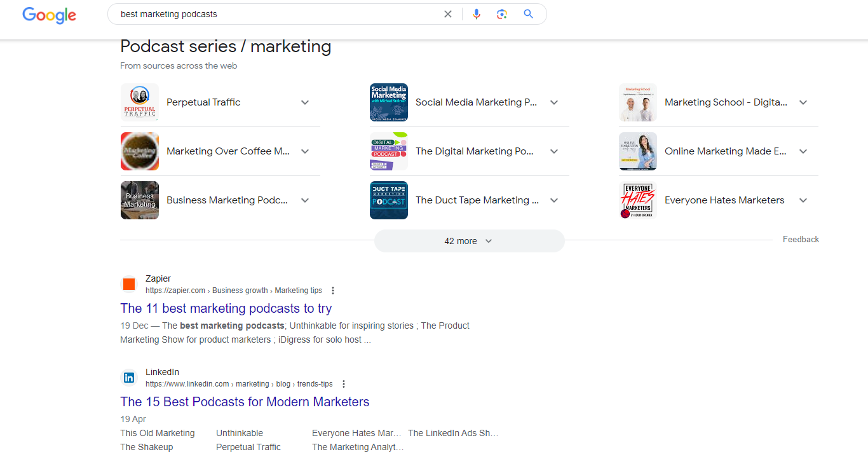Select 'The LinkedIn Ads Sh…' text
Viewport: 868px width, 459px height.
coord(453,433)
